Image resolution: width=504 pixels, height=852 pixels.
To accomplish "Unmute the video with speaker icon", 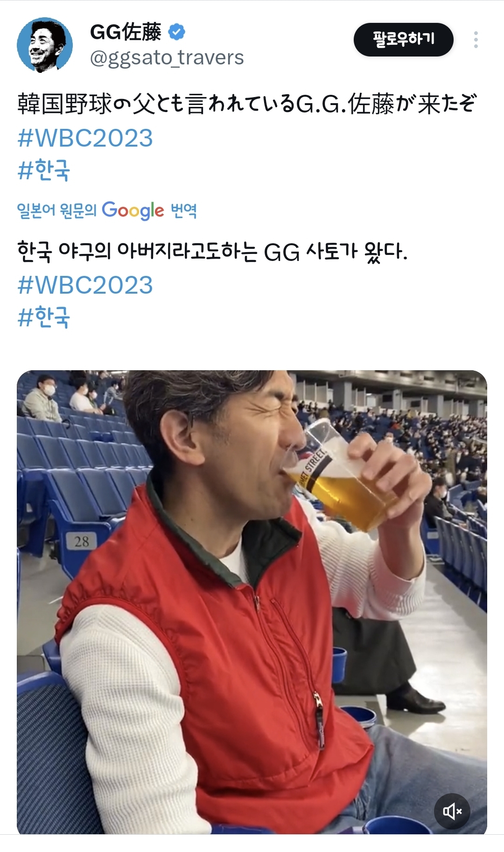I will click(452, 811).
